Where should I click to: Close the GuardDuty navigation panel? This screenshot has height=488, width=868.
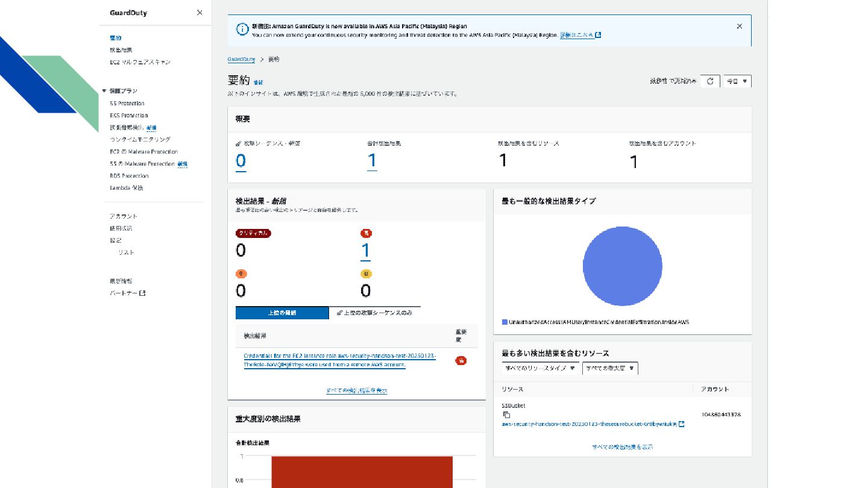[200, 13]
